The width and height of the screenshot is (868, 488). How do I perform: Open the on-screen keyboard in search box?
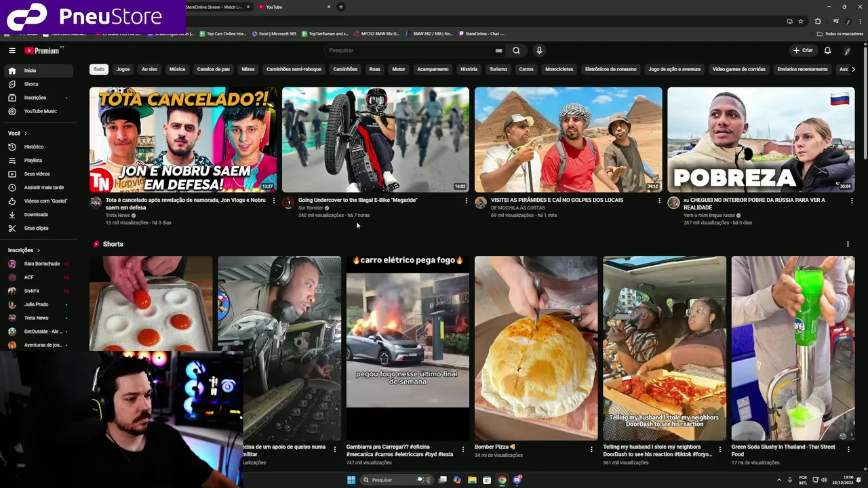(x=499, y=50)
